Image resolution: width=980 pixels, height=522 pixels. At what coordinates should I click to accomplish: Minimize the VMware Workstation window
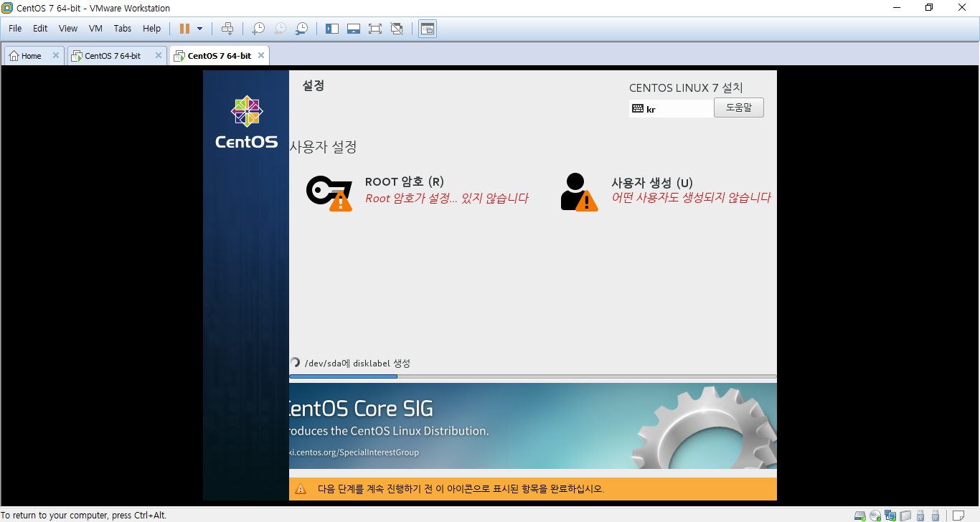[x=896, y=8]
